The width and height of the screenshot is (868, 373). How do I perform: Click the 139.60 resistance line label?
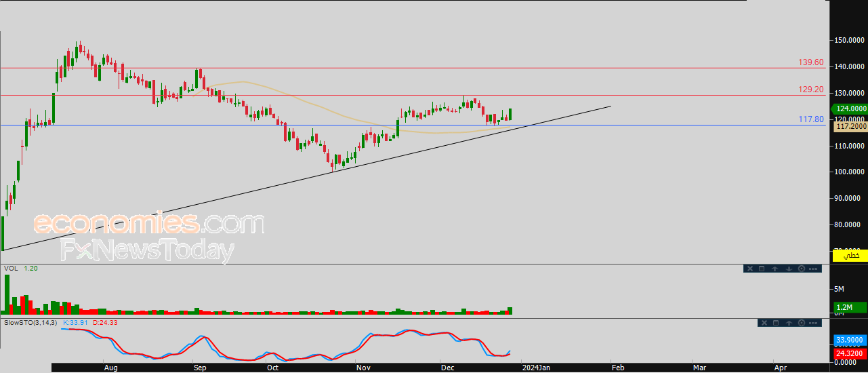811,62
